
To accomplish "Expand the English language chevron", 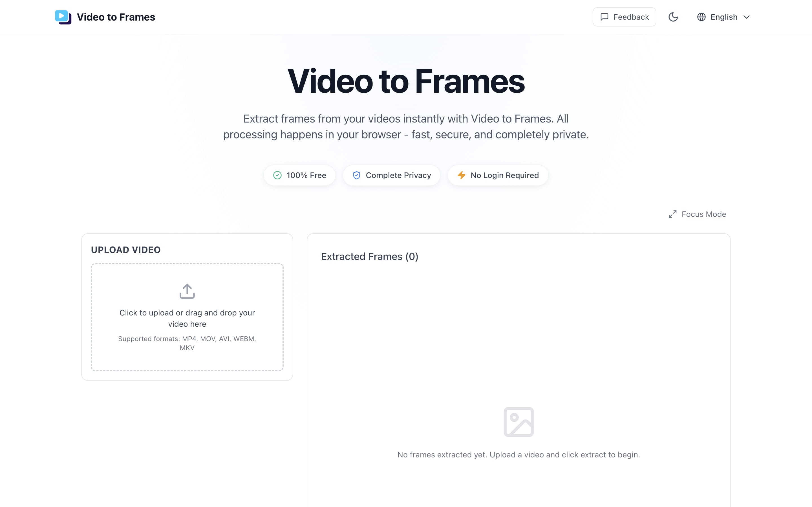I will point(747,17).
